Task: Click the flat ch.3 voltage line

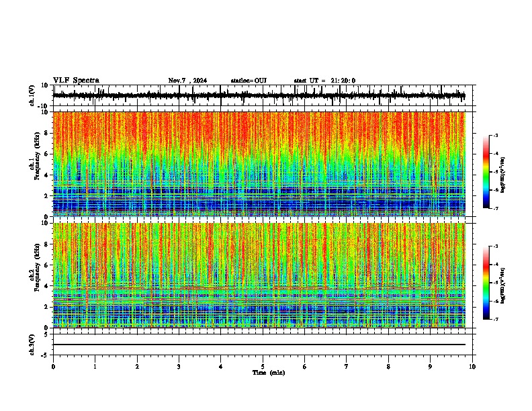Action: 259,345
